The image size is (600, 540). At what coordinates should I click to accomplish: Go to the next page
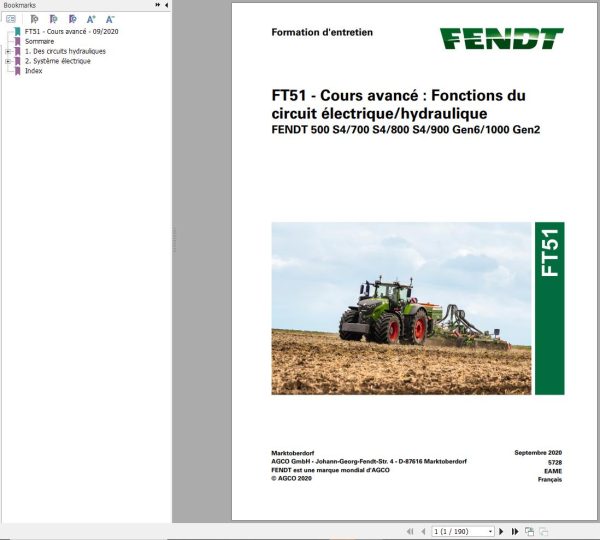click(501, 531)
